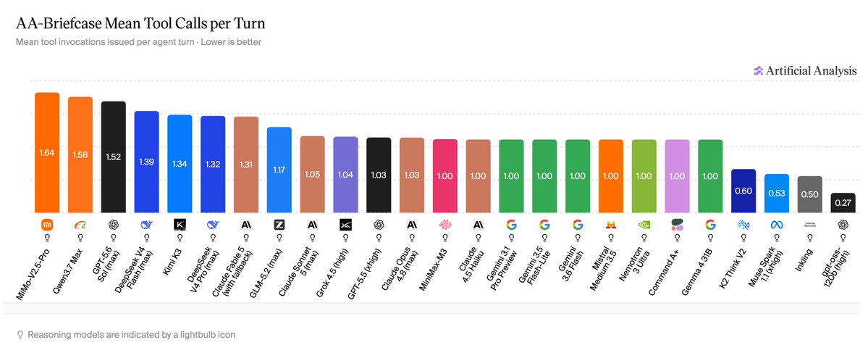This screenshot has width=868, height=353.
Task: Click the MiniMax-M3 waveform logo
Action: 445,225
